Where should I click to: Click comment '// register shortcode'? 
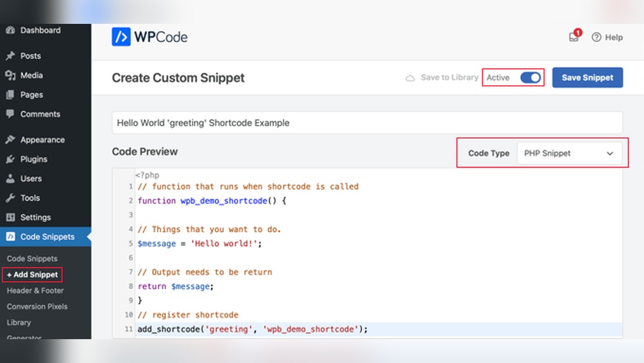point(188,315)
